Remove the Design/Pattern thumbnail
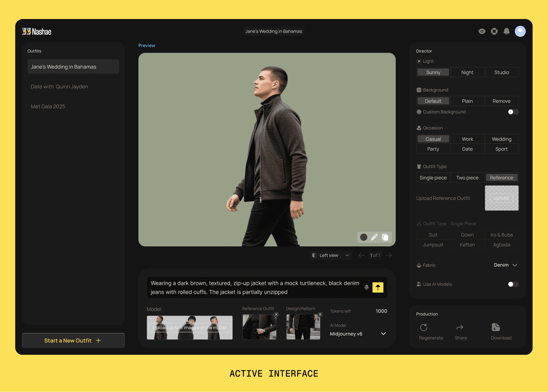 coord(320,314)
